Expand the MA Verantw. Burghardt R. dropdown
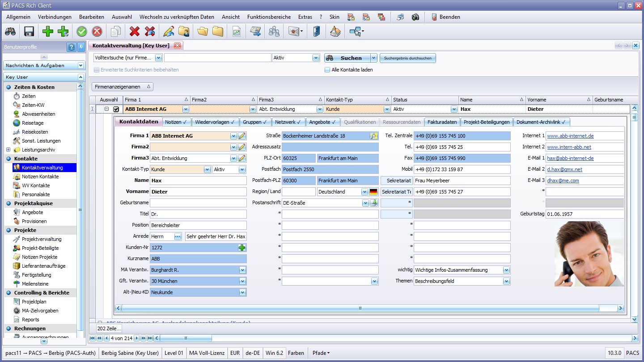Image resolution: width=644 pixels, height=362 pixels. pos(242,270)
